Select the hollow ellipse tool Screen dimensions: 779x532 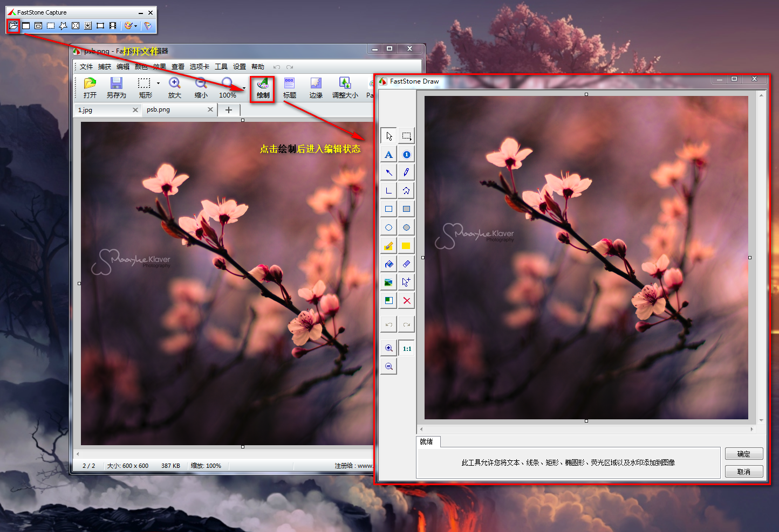pos(389,227)
